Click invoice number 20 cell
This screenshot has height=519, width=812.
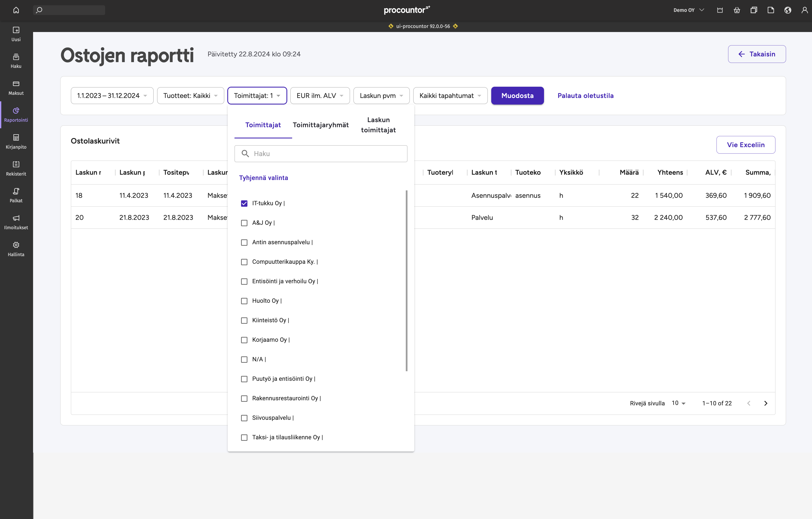pos(80,218)
